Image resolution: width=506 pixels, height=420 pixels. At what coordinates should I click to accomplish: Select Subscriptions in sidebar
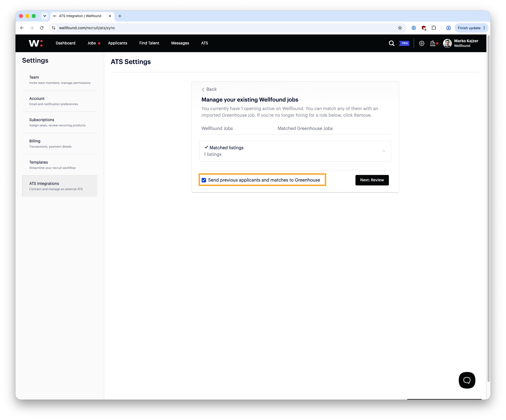(60, 122)
